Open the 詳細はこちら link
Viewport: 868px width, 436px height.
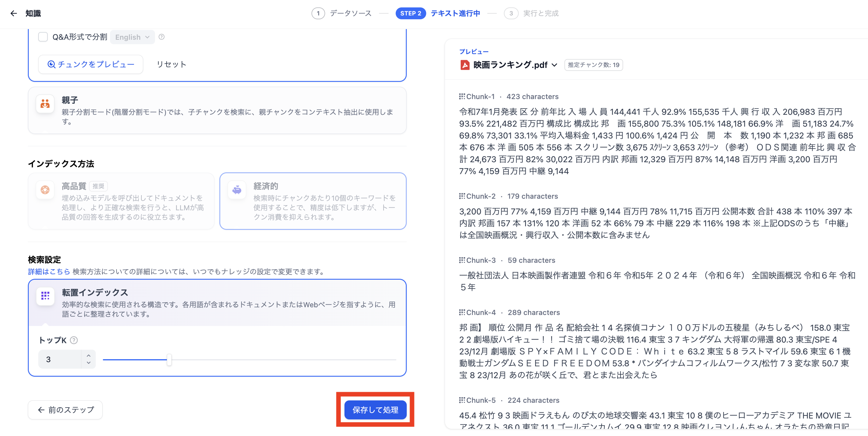coord(49,271)
